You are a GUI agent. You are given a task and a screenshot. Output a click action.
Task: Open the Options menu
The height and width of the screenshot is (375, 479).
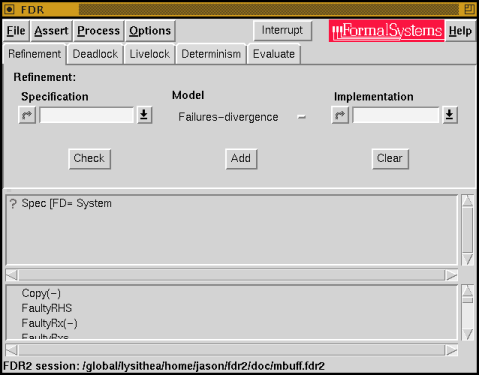[x=150, y=31]
